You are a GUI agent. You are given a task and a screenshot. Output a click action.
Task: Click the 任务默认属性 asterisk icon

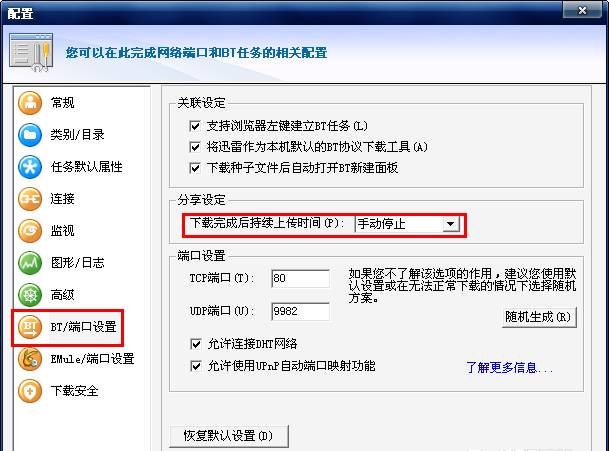(30, 167)
